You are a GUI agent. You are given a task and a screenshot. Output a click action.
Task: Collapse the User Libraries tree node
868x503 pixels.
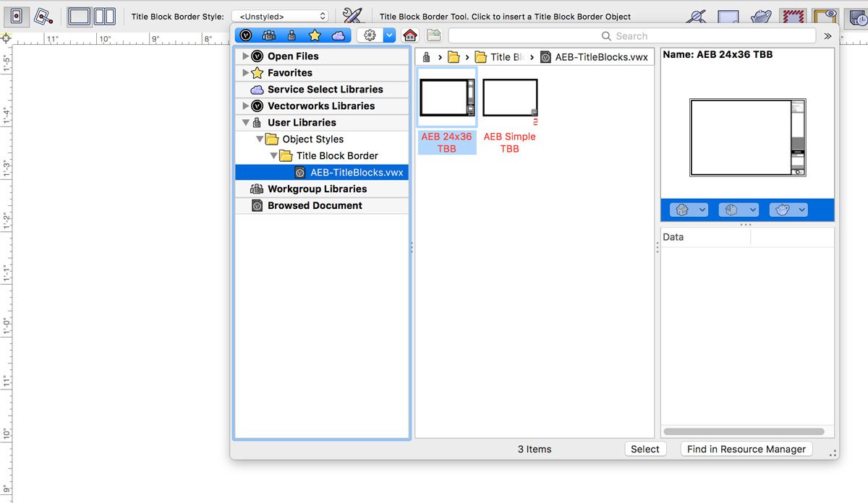(x=246, y=123)
